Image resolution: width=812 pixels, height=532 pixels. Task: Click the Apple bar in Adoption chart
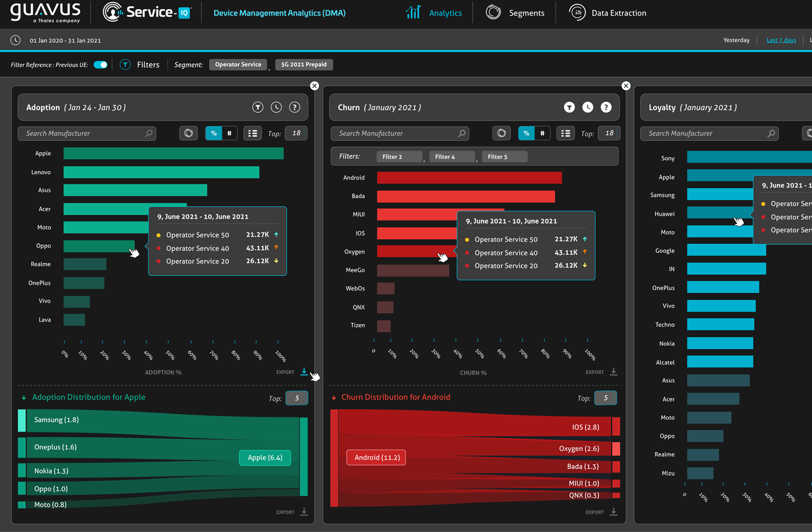pos(173,154)
